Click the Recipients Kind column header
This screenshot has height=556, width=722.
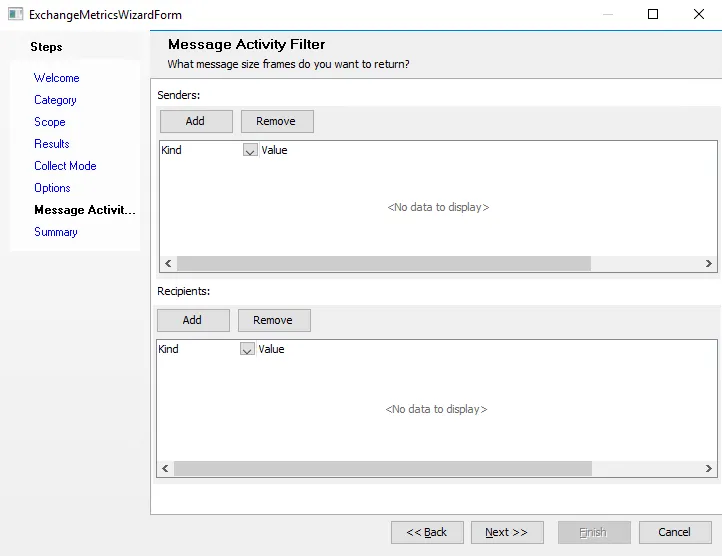point(198,349)
